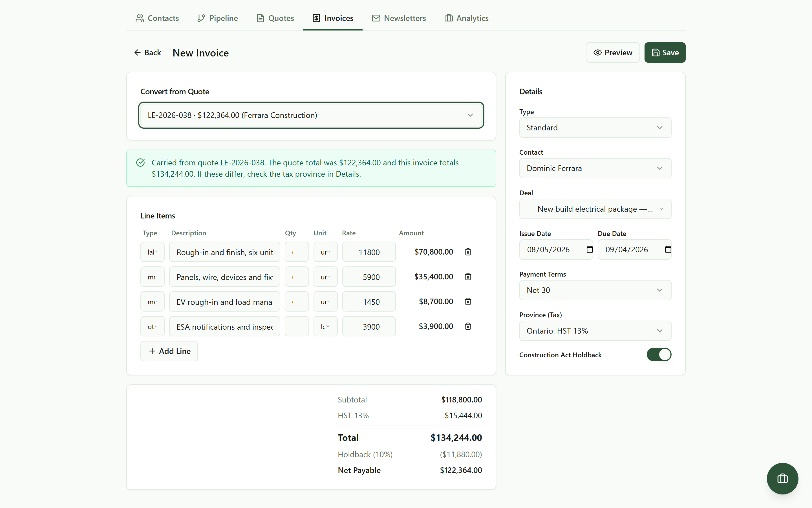The height and width of the screenshot is (508, 812).
Task: Click the Net Payable $122,364.00 value
Action: 461,470
